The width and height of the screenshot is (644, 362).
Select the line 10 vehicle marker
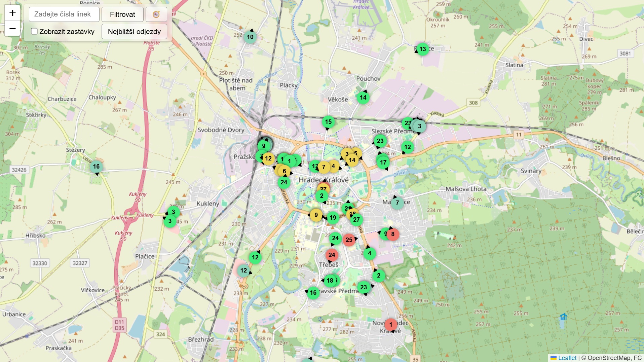pyautogui.click(x=250, y=37)
